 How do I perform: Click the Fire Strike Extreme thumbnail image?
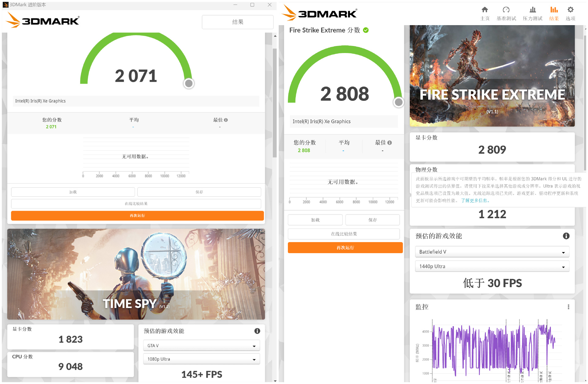tap(492, 76)
